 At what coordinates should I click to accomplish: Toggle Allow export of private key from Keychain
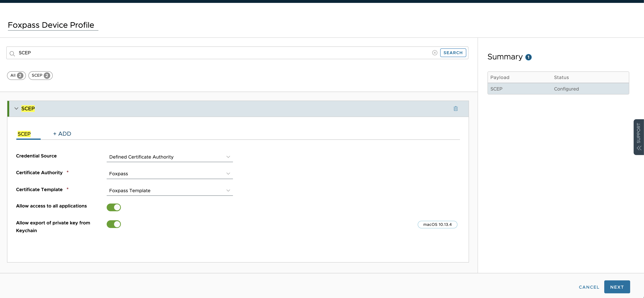tap(114, 224)
